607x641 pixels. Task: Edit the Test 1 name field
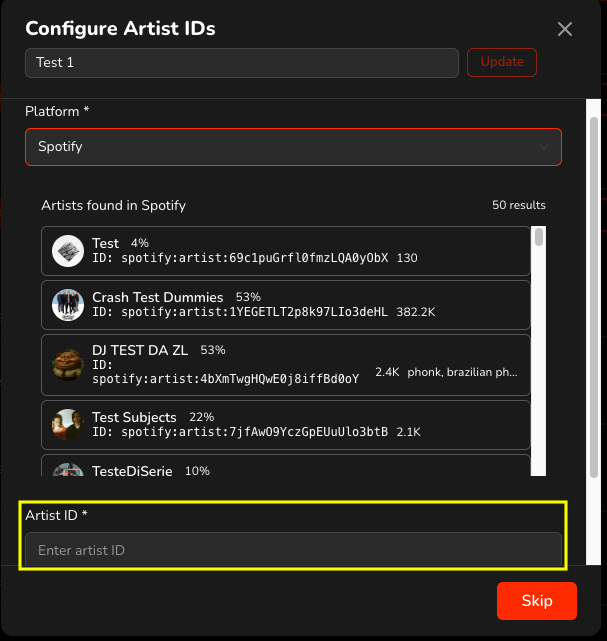coord(241,62)
